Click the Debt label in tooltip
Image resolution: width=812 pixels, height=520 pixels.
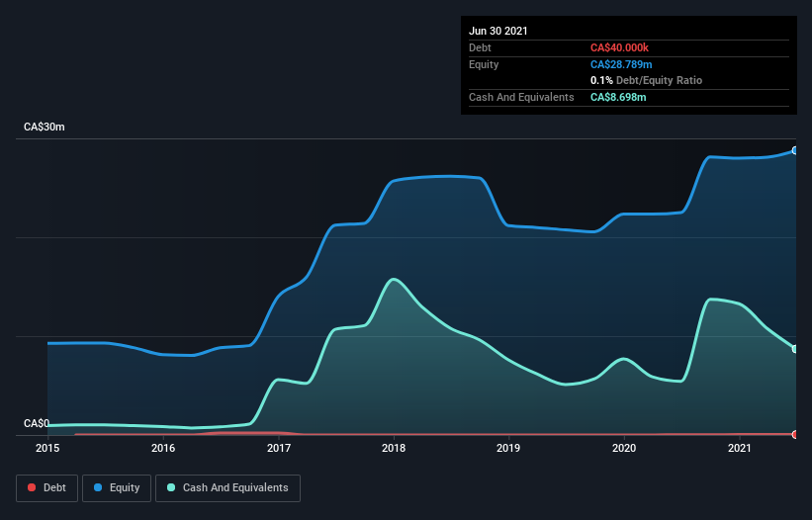(480, 47)
